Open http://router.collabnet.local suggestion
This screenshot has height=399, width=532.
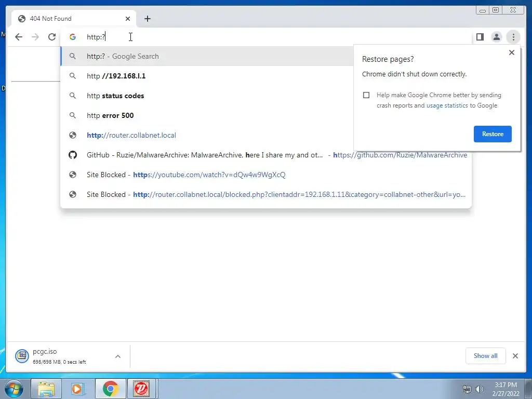pyautogui.click(x=207, y=135)
